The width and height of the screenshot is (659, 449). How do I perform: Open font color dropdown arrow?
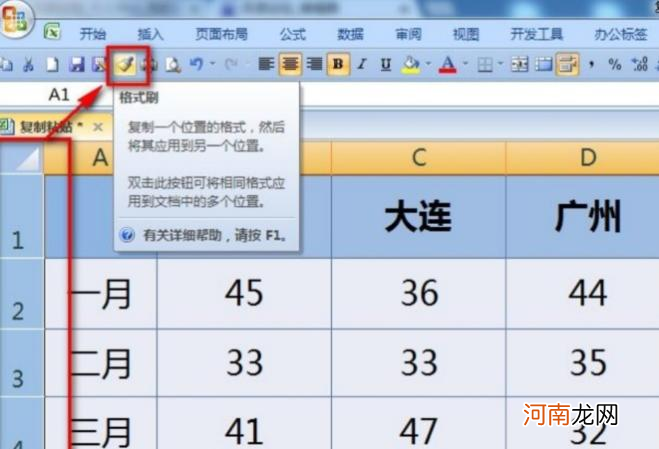coord(465,64)
